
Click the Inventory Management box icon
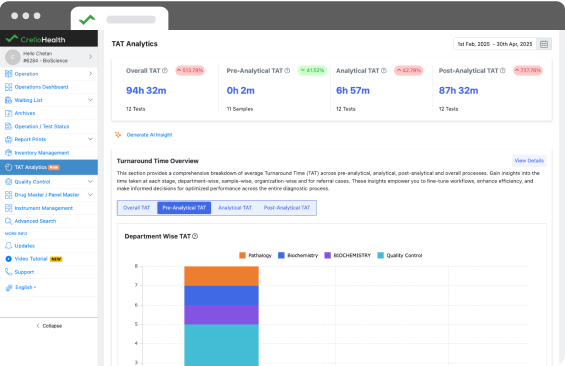coord(8,153)
